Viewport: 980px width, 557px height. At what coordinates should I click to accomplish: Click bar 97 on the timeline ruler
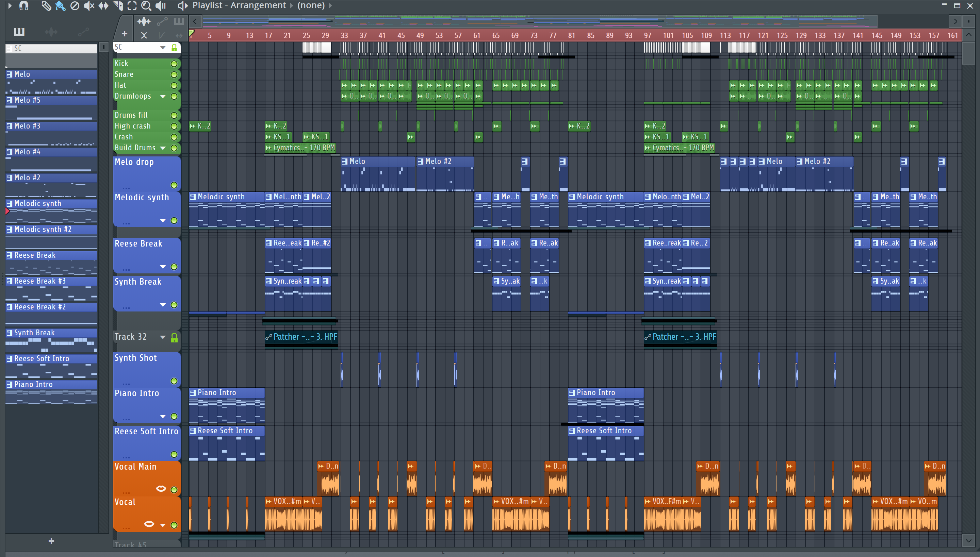tap(647, 35)
